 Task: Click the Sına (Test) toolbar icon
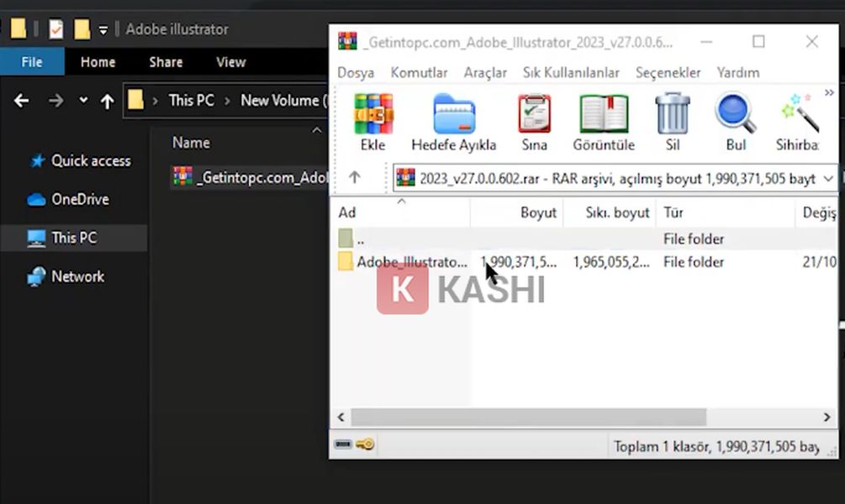pos(534,115)
